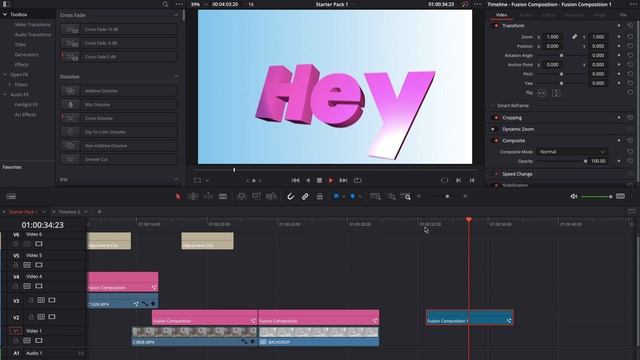Open the effects panel three-dot menu

[179, 4]
